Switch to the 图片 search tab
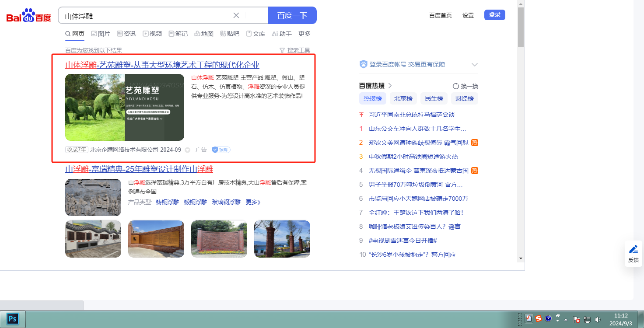The width and height of the screenshot is (644, 328). coord(101,34)
